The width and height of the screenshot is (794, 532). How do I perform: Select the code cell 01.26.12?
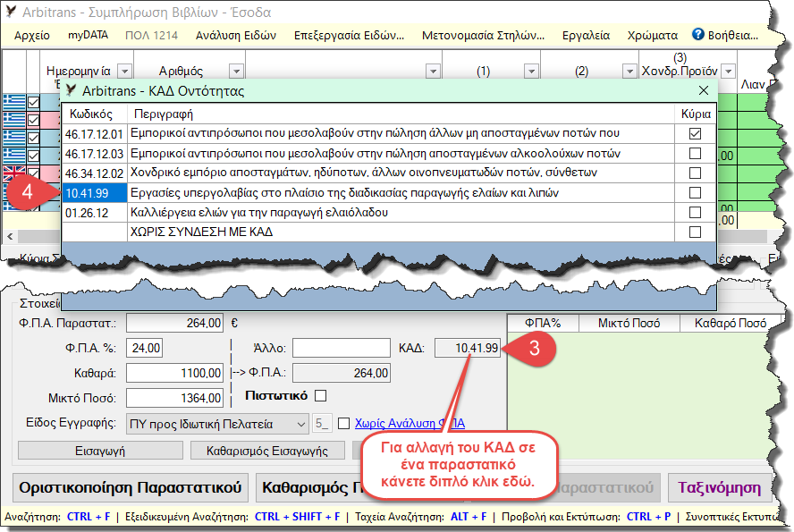point(94,213)
